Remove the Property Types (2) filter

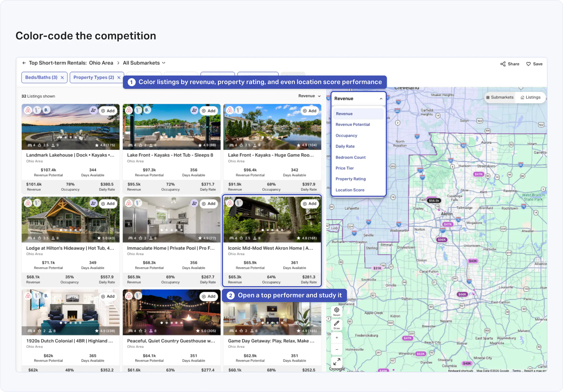(119, 77)
